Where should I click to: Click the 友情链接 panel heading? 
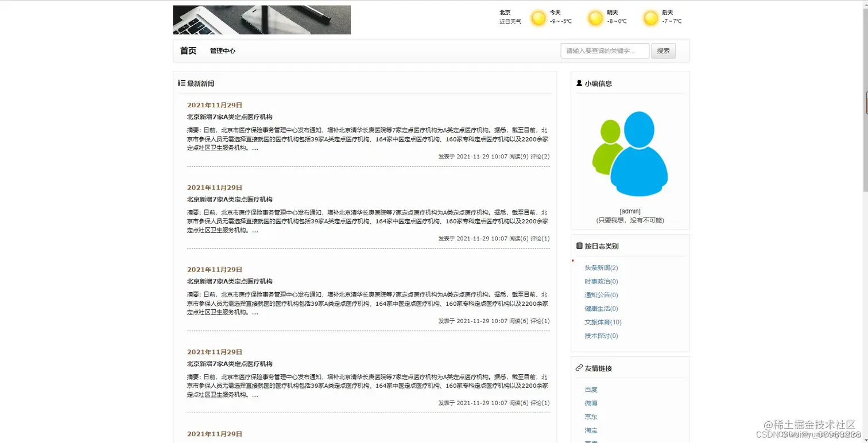pyautogui.click(x=598, y=368)
